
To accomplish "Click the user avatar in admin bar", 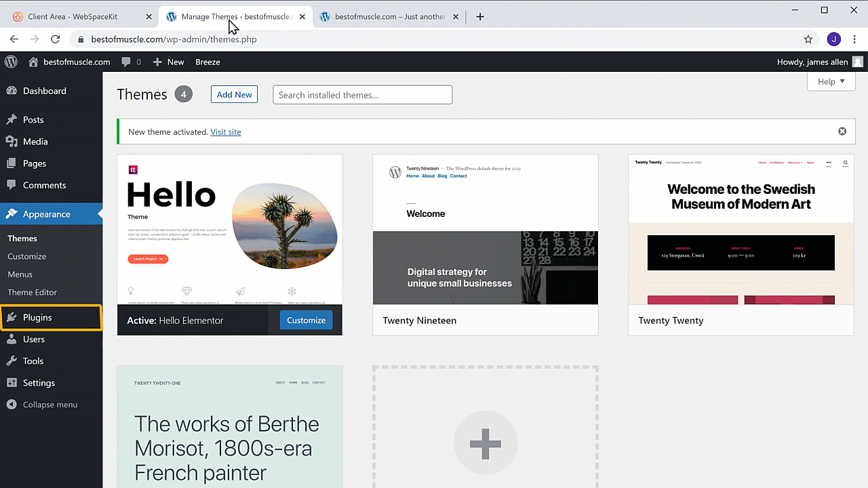I will click(x=858, y=62).
